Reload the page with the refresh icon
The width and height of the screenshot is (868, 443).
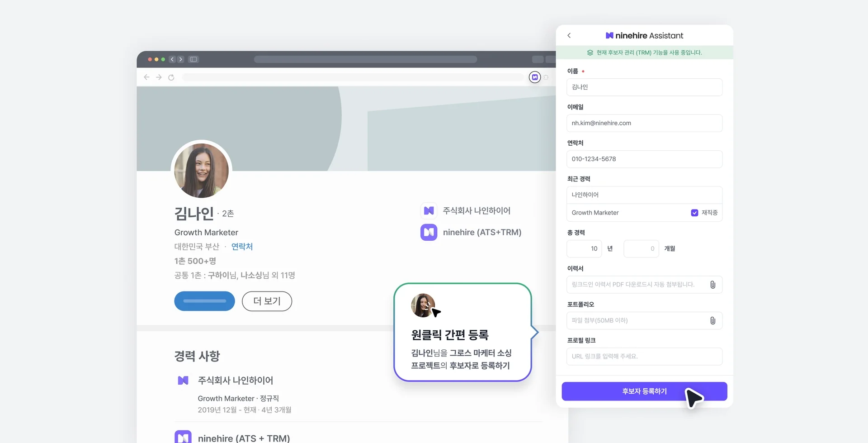click(x=171, y=77)
